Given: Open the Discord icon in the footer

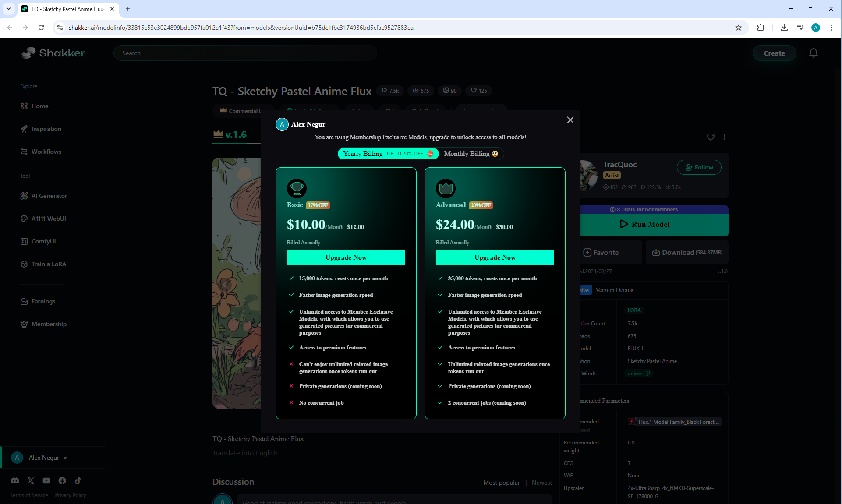Looking at the screenshot, I should [x=15, y=480].
